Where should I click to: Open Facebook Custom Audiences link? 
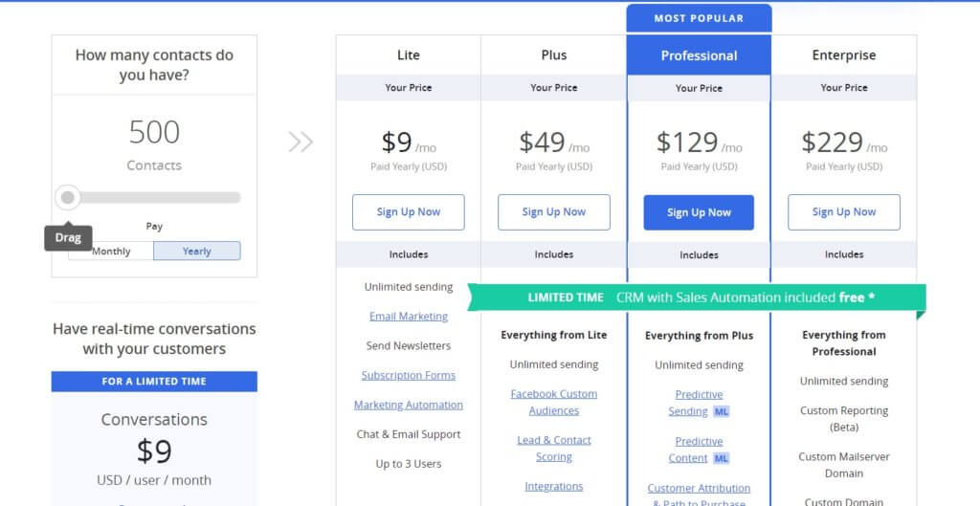(554, 402)
